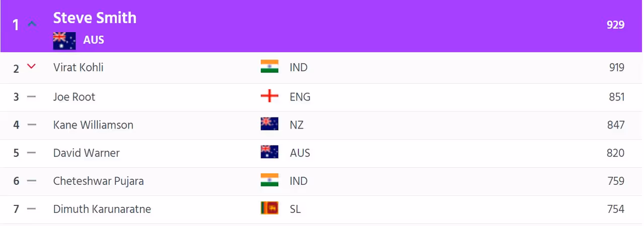Click the Australia flag in David Warner's row
Image resolution: width=644 pixels, height=226 pixels.
(x=269, y=153)
